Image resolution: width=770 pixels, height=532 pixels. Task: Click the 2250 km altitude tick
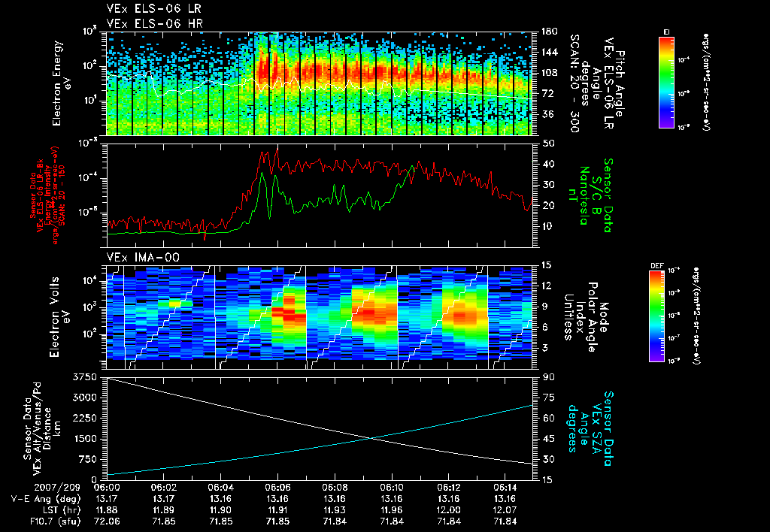pos(84,418)
